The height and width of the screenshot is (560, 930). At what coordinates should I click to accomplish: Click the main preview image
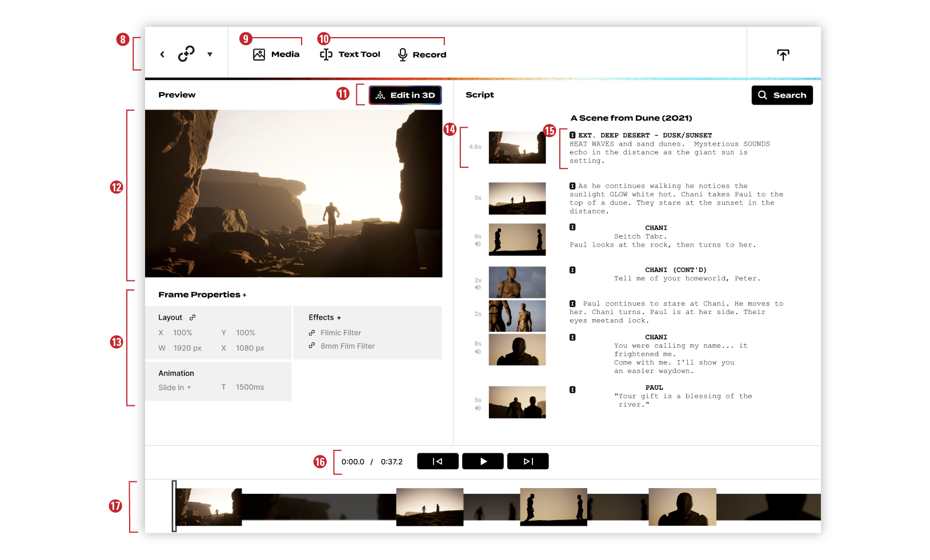(x=294, y=194)
